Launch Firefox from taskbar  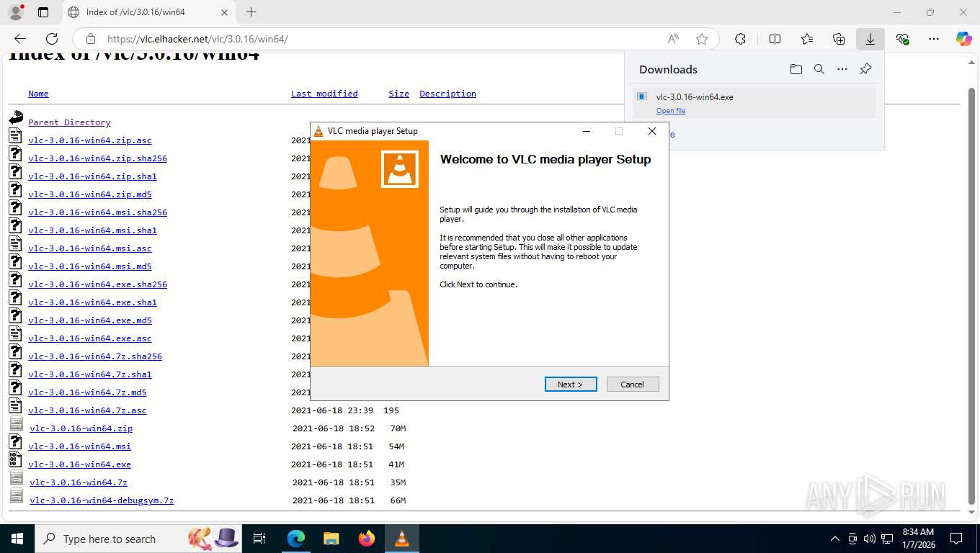pyautogui.click(x=367, y=539)
